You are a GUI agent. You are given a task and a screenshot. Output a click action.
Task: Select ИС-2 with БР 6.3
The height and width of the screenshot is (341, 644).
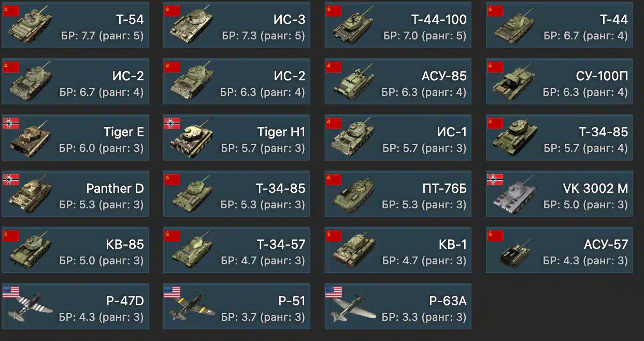(237, 81)
